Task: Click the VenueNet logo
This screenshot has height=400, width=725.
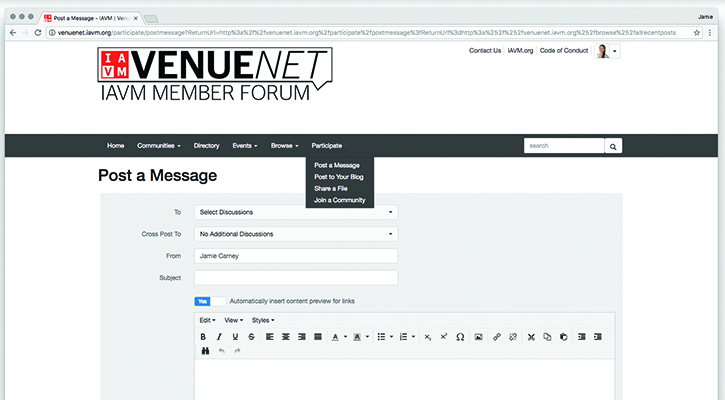Action: click(x=215, y=74)
